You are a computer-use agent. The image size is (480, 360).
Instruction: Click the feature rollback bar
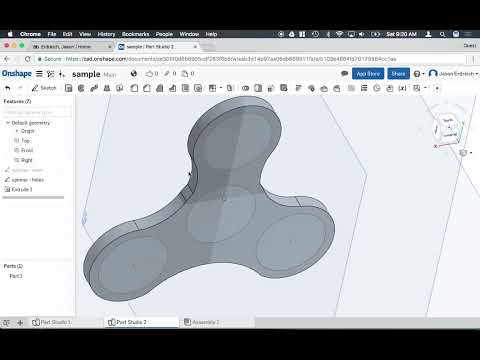(33, 198)
